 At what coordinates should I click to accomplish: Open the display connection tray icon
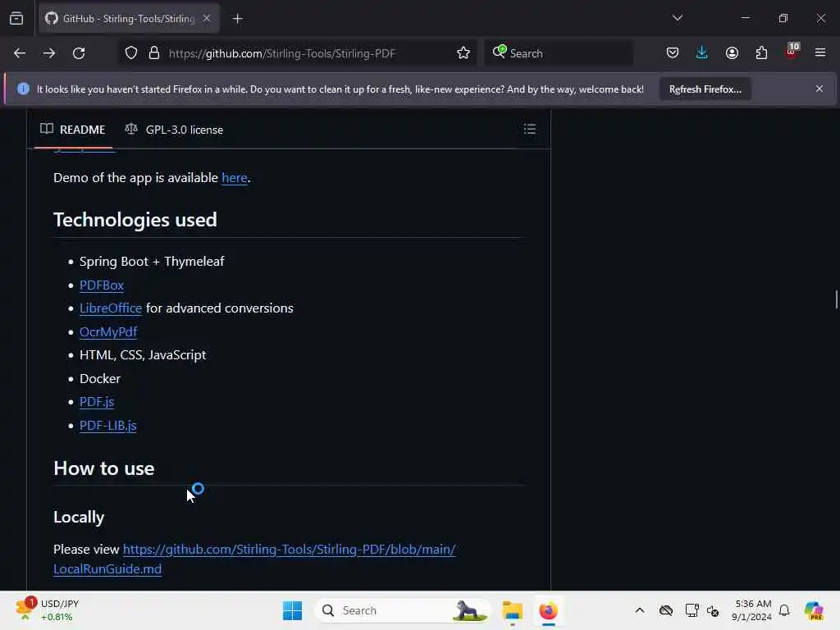[x=692, y=610]
